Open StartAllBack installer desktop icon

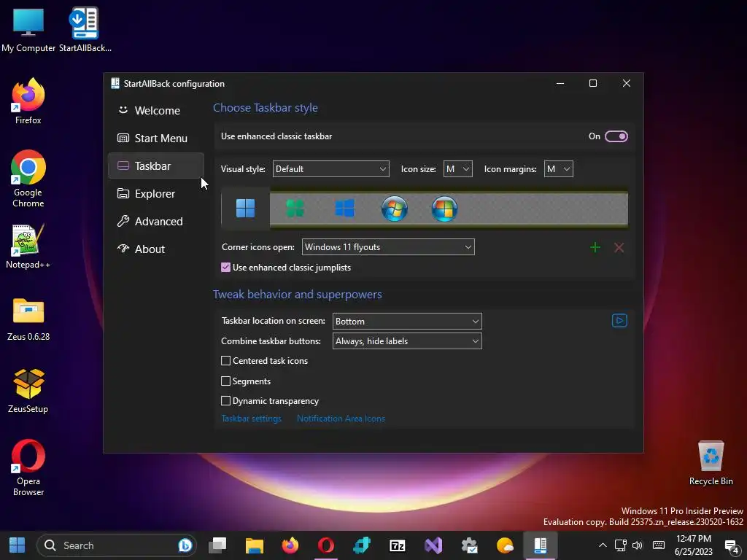85,29
